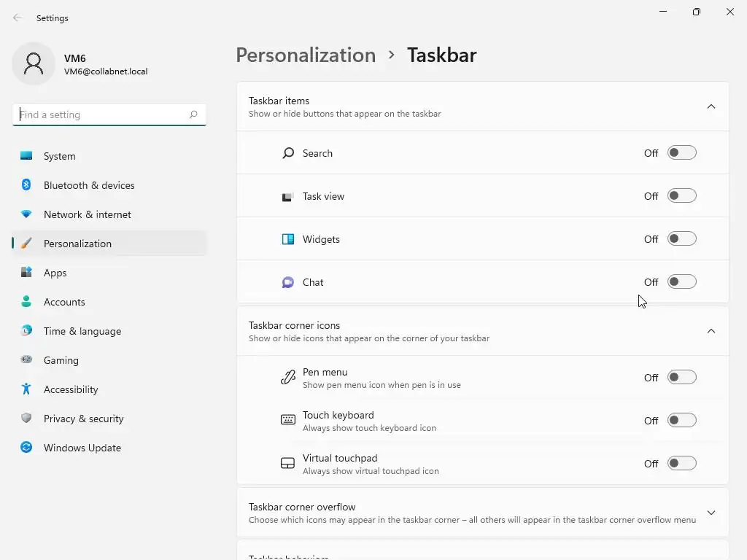Click the Privacy & security shield icon
Viewport: 747px width, 560px height.
(26, 419)
